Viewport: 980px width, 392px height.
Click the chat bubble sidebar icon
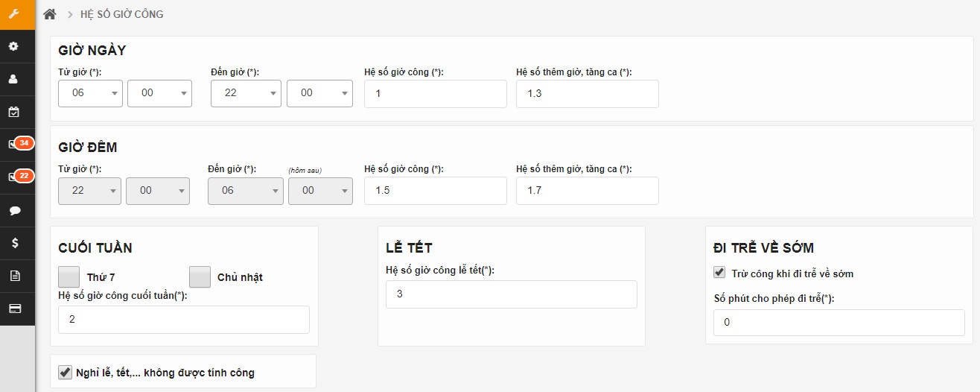[x=13, y=210]
